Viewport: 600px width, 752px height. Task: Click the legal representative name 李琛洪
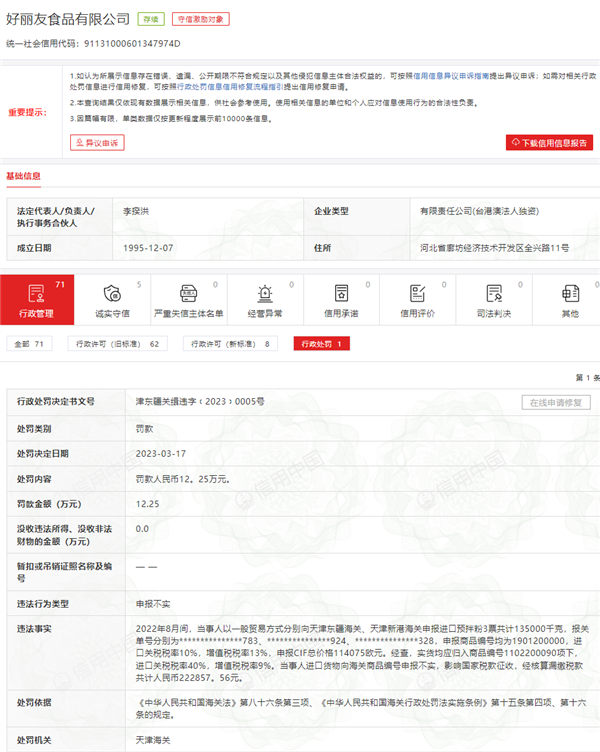(136, 211)
